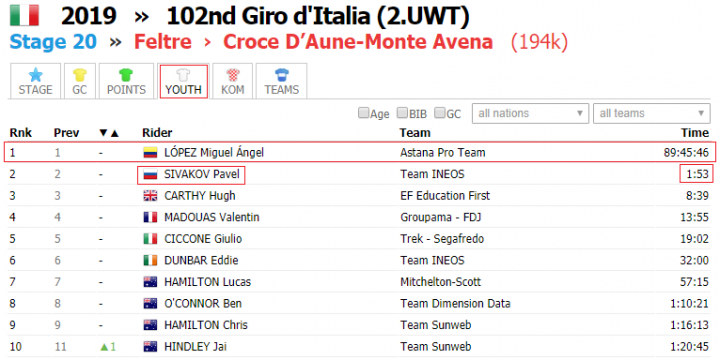The width and height of the screenshot is (720, 360).
Task: Toggle the GC column checkbox
Action: click(x=439, y=113)
